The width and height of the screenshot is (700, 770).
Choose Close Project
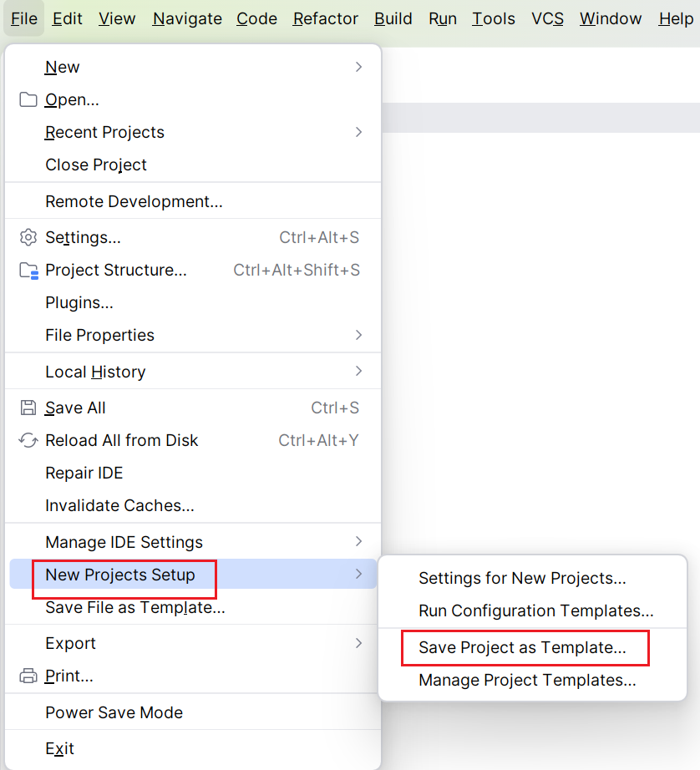coord(96,165)
